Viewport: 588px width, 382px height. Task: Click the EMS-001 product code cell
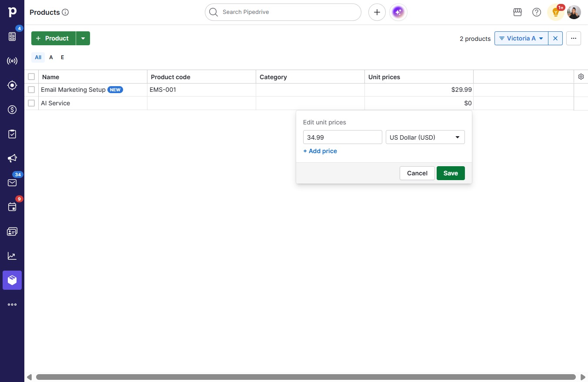[201, 90]
